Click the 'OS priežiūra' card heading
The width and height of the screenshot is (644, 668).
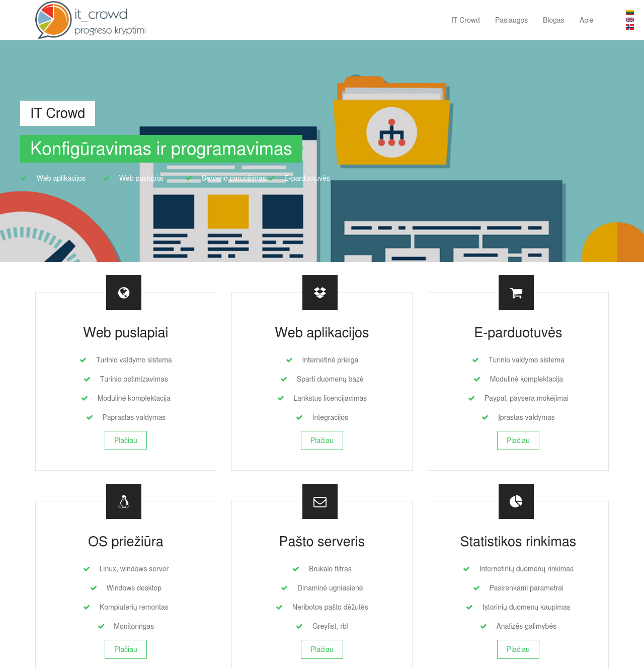coord(126,542)
